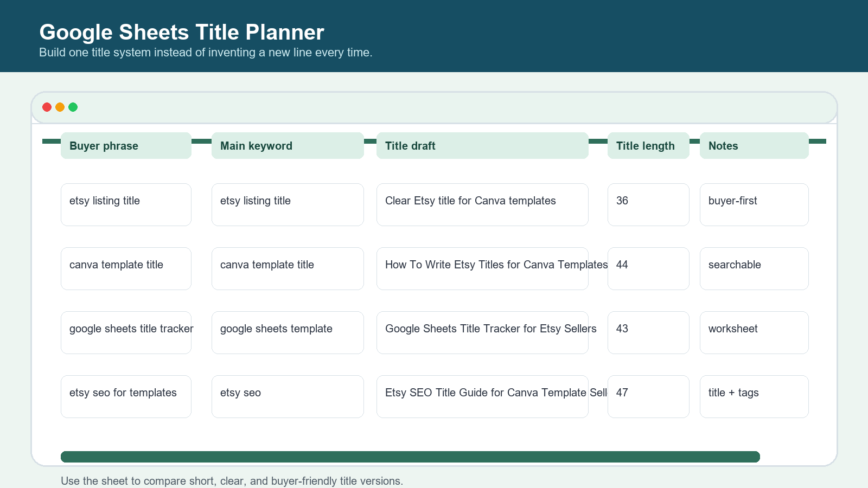The height and width of the screenshot is (488, 868).
Task: Click cell 'etsy seo for templates'
Action: (x=126, y=396)
